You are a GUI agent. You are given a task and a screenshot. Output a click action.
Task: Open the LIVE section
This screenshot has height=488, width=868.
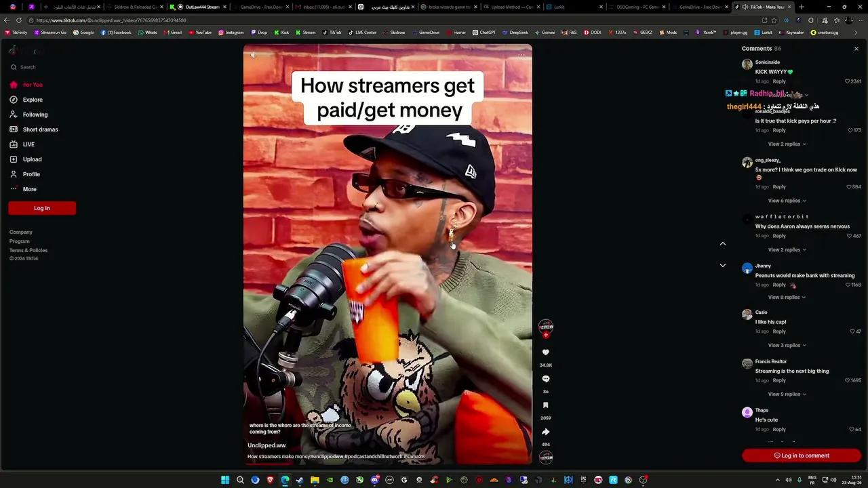[22, 144]
